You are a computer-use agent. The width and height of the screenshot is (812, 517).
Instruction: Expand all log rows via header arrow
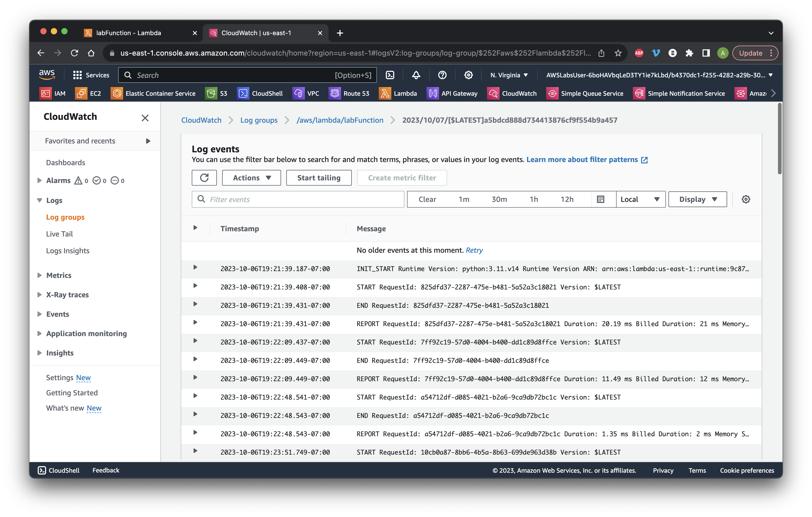[x=195, y=228]
